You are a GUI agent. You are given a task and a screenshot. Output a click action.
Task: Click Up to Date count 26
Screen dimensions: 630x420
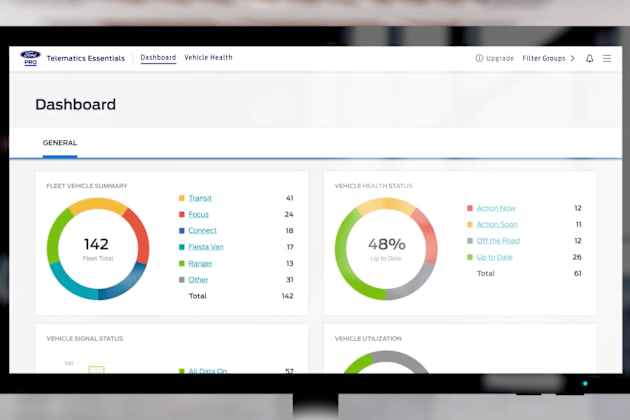point(577,257)
